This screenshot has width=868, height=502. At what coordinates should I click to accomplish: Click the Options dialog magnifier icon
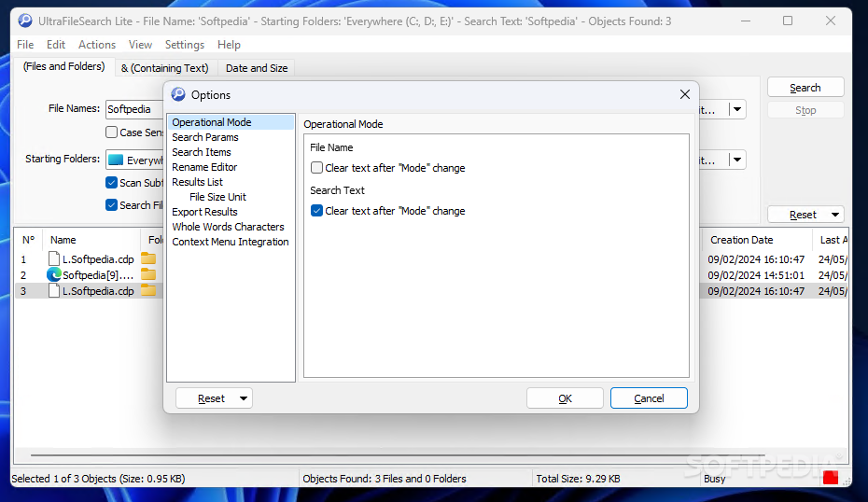[178, 94]
